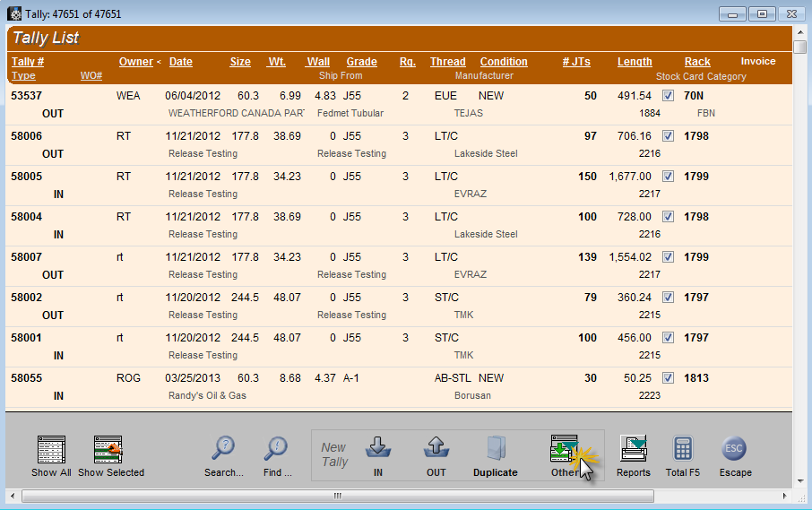Click the Total F5 calculator icon
The height and width of the screenshot is (510, 812).
point(683,449)
